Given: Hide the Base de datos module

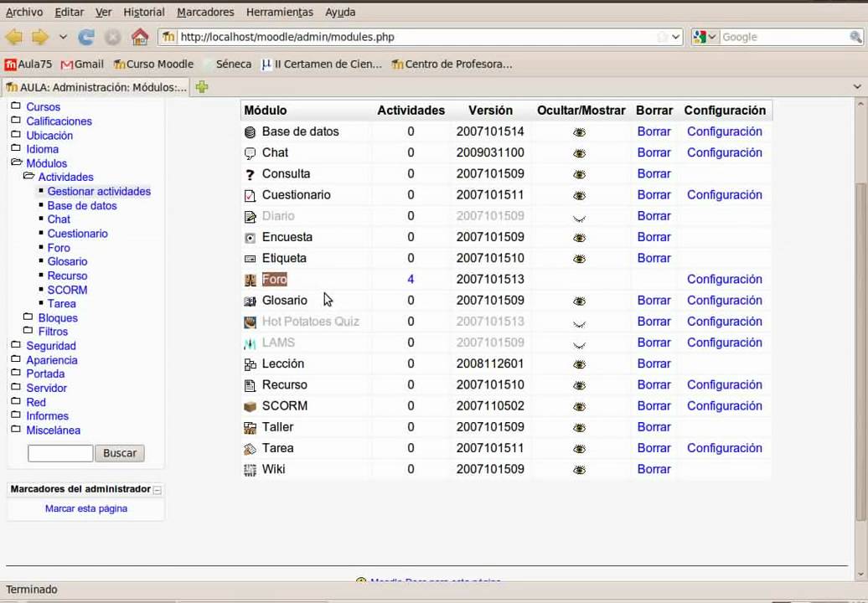Looking at the screenshot, I should click(579, 132).
